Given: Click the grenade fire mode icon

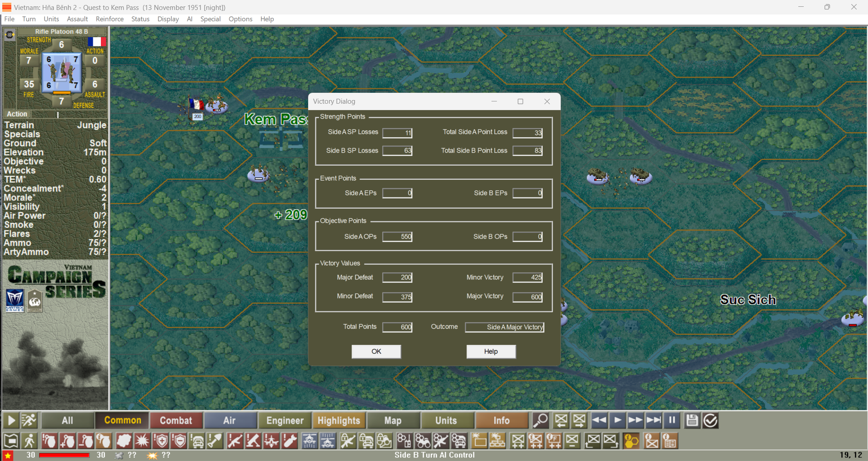Looking at the screenshot, I should [49, 441].
